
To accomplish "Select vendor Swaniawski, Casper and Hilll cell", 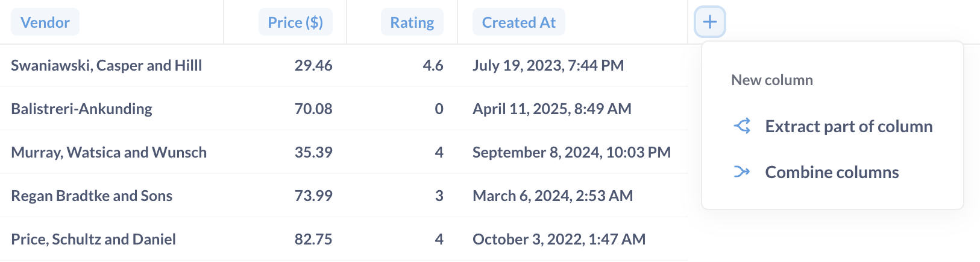I will coord(107,65).
